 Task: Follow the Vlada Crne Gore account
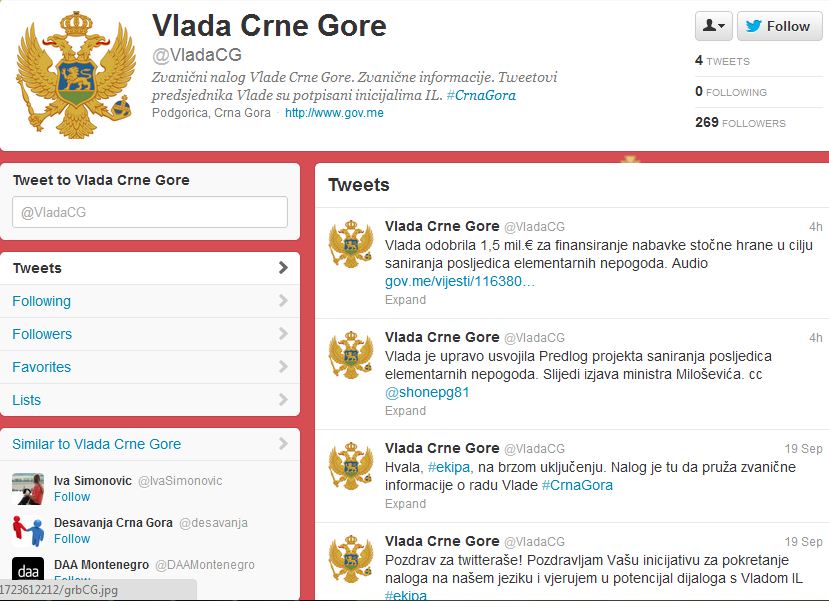coord(779,26)
